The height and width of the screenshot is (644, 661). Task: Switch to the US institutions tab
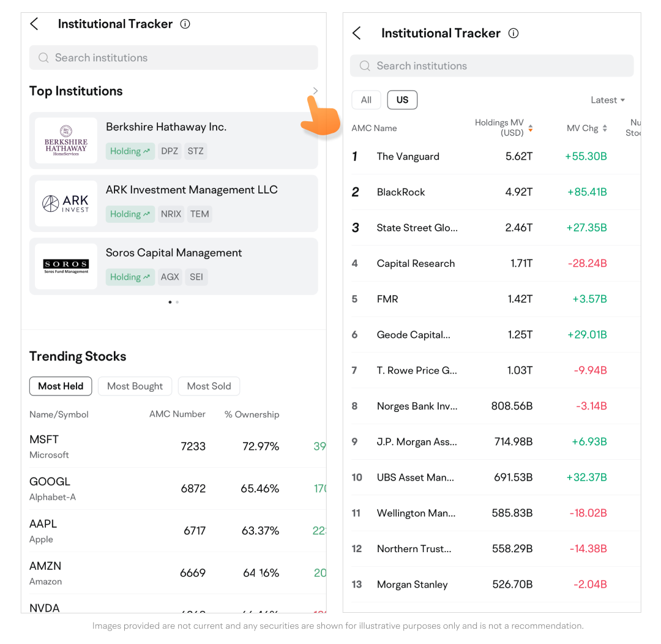tap(402, 100)
